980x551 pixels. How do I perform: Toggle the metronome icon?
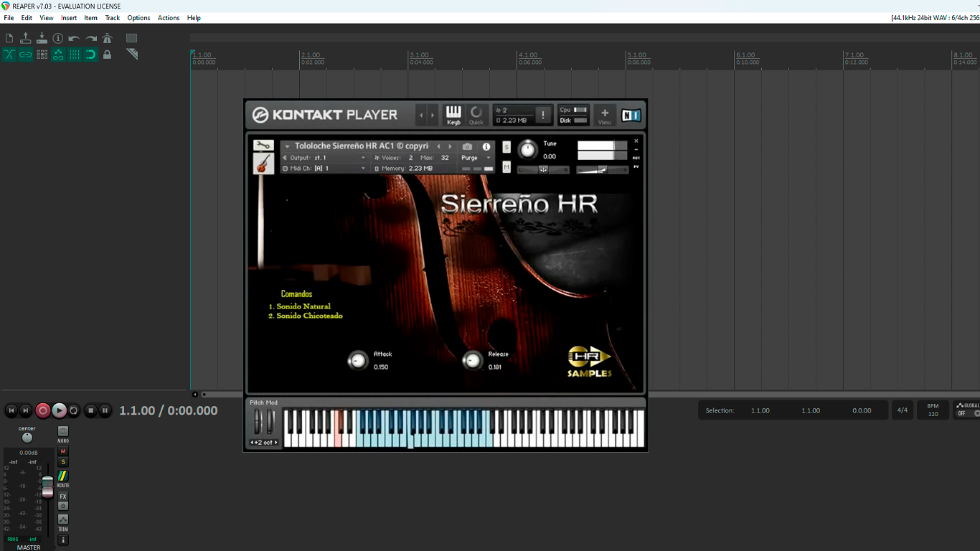pyautogui.click(x=107, y=38)
